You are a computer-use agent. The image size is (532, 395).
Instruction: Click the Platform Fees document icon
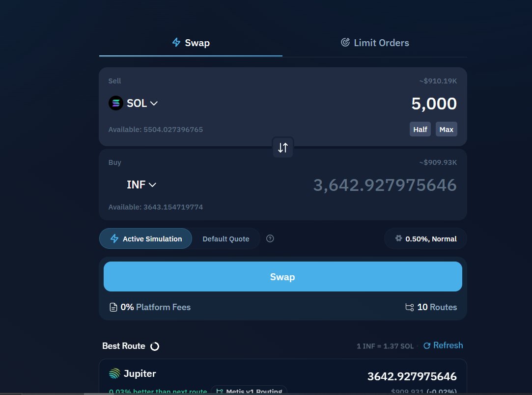113,307
